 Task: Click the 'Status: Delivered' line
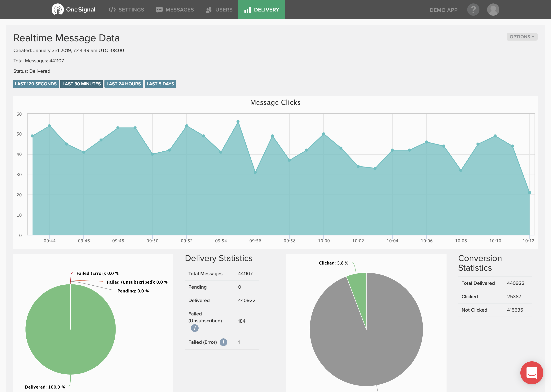pos(32,71)
